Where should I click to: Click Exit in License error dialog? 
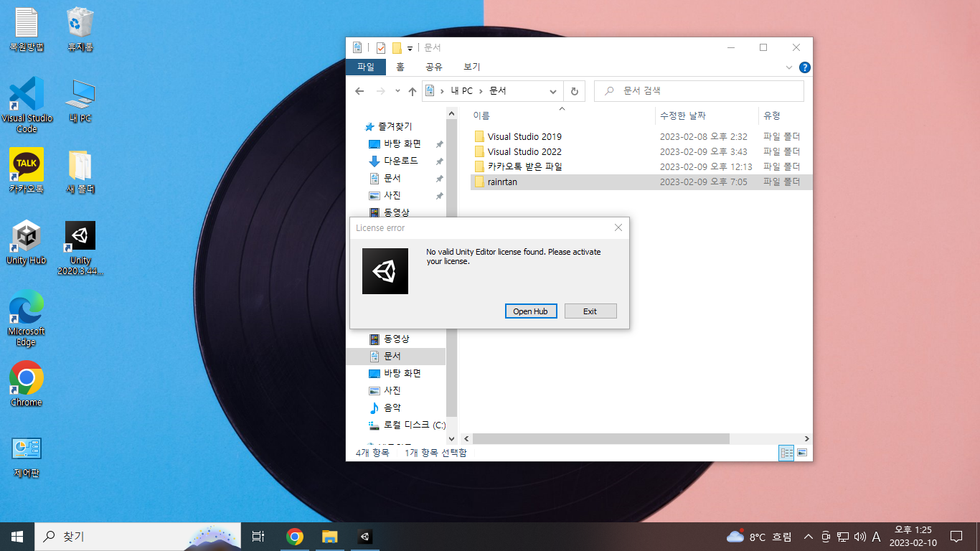[x=590, y=311]
